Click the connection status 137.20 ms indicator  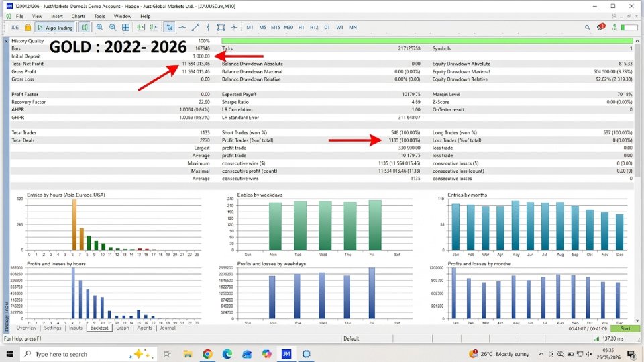click(609, 338)
